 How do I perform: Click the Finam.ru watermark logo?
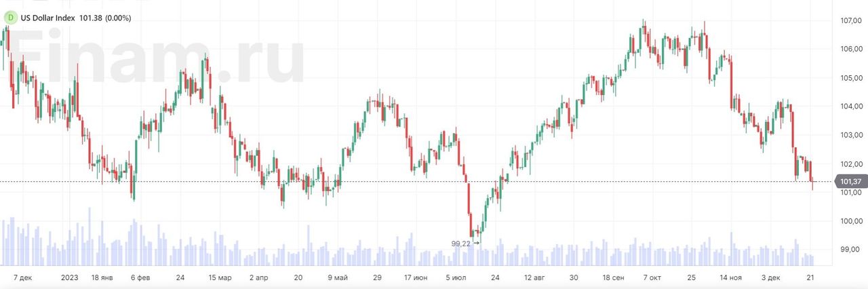click(156, 60)
